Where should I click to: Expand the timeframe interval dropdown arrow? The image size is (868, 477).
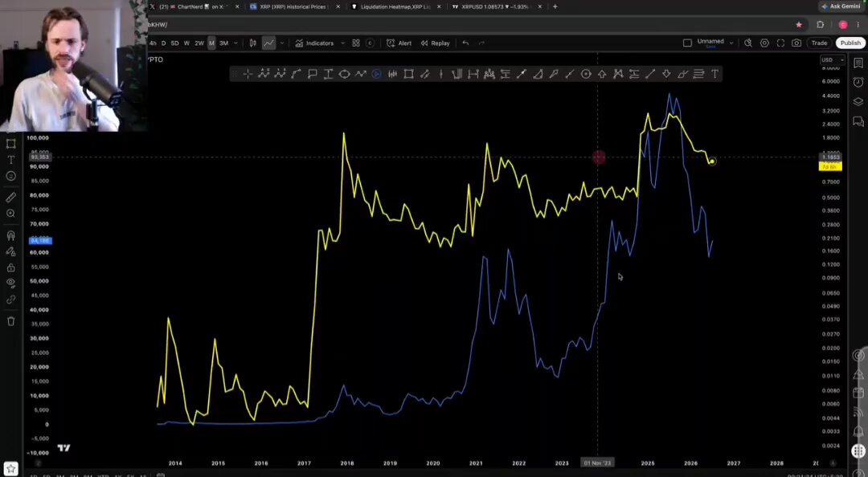[x=235, y=43]
